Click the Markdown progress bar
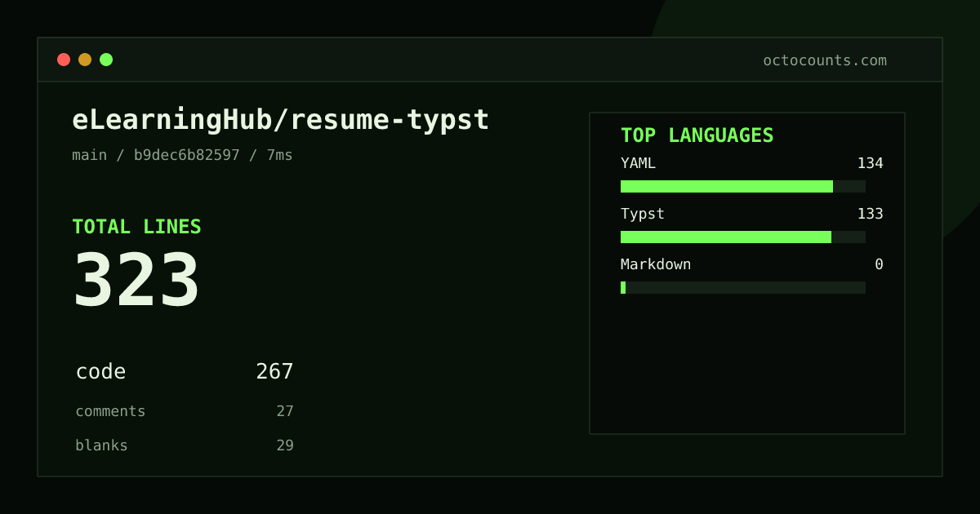980x514 pixels. [743, 287]
